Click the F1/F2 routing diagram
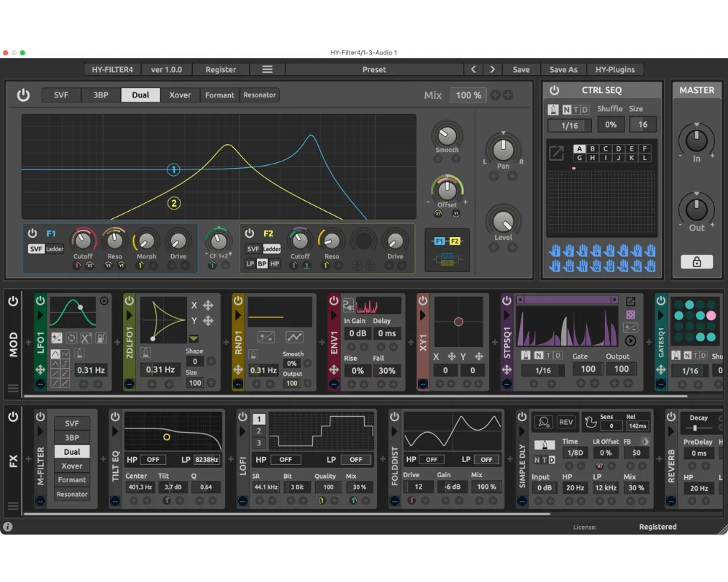Image resolution: width=728 pixels, height=582 pixels. click(x=447, y=250)
